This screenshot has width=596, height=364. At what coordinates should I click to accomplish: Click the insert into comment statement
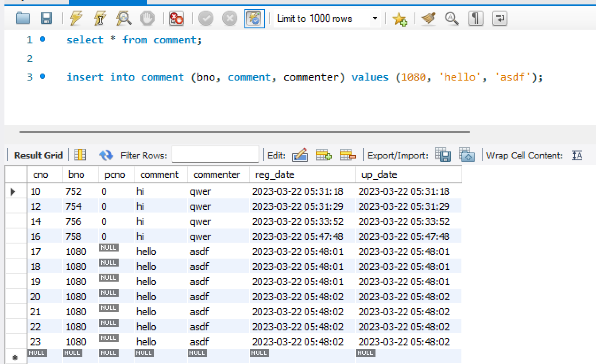pyautogui.click(x=305, y=77)
